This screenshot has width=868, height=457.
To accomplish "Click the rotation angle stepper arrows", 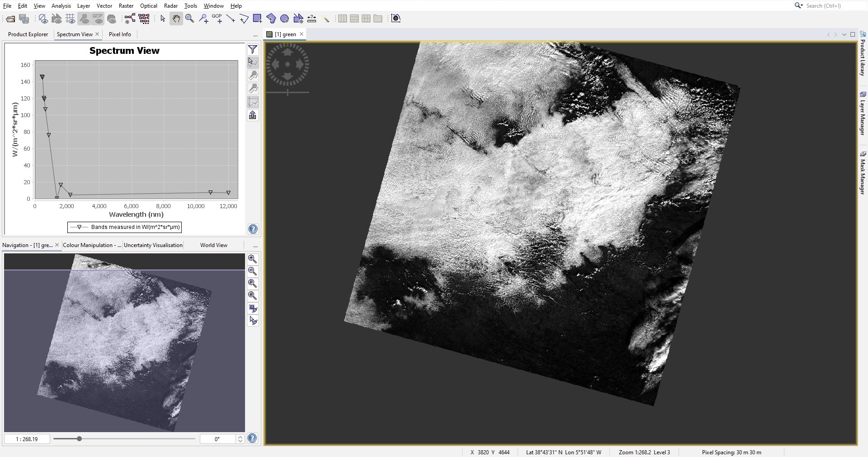I will tap(240, 439).
